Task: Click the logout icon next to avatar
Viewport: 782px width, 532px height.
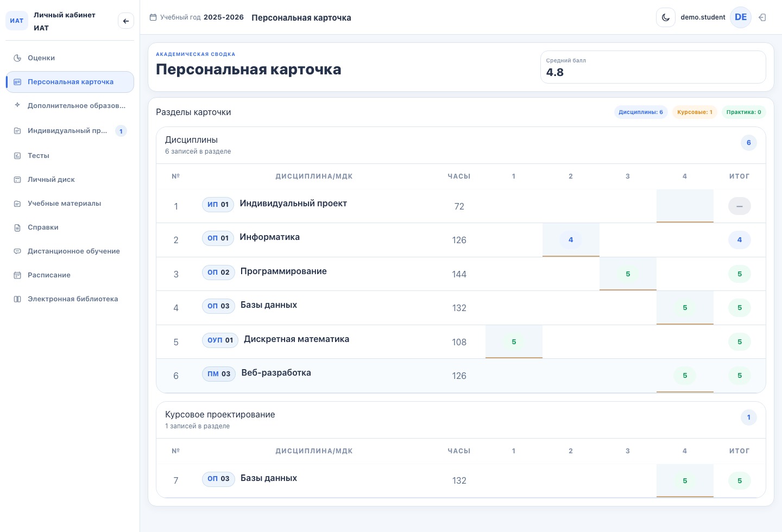Action: [x=762, y=17]
